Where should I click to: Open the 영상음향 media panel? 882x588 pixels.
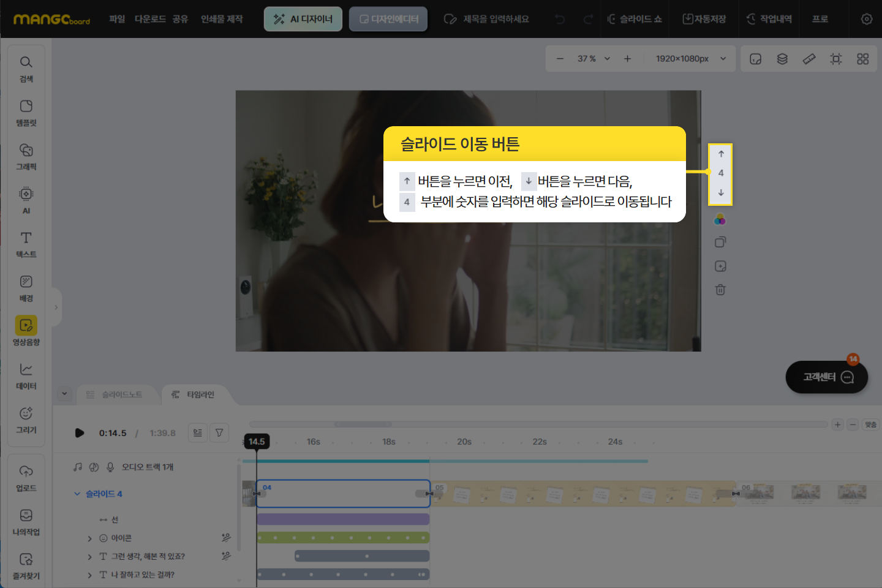pyautogui.click(x=26, y=331)
